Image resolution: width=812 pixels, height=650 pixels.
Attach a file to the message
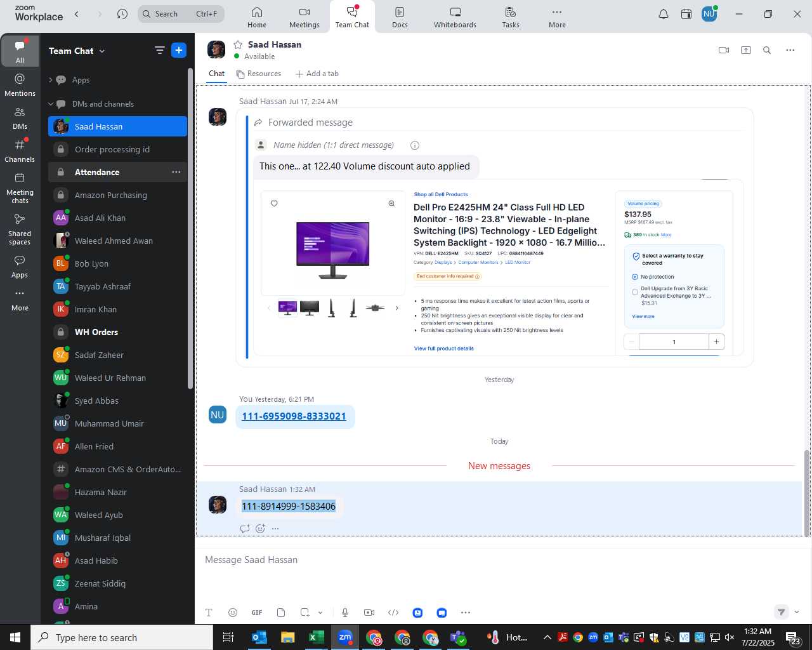point(281,613)
